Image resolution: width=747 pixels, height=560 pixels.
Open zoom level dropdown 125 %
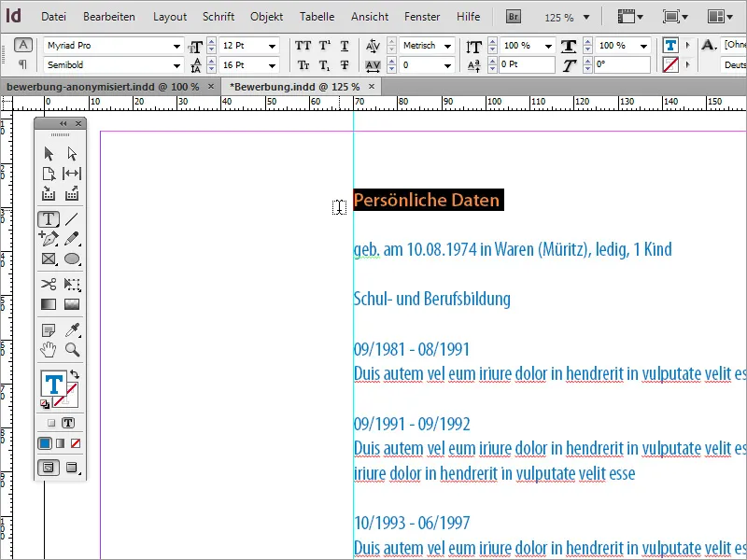click(x=586, y=18)
